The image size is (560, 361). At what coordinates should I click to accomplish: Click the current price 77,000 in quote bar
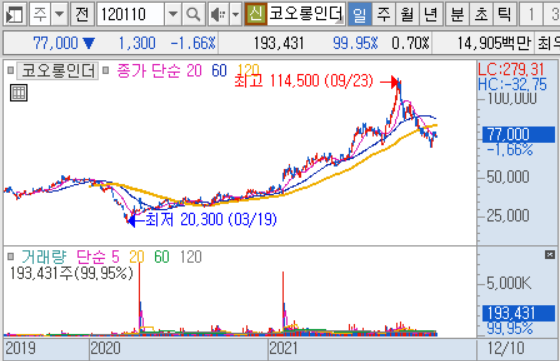[x=55, y=43]
